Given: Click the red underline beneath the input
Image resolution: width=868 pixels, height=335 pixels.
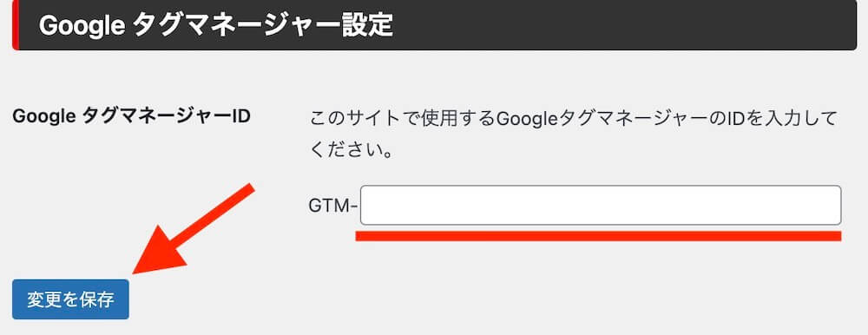Looking at the screenshot, I should 598,236.
